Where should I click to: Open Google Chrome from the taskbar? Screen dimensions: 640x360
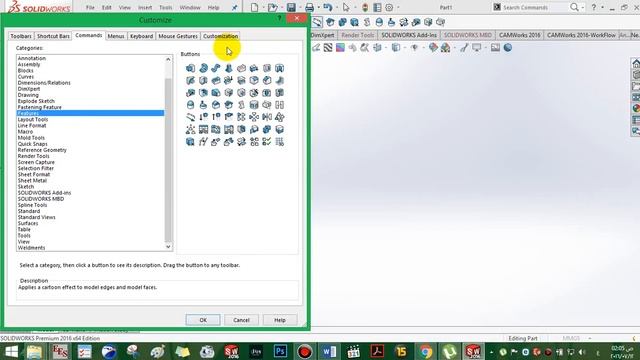(x=425, y=351)
